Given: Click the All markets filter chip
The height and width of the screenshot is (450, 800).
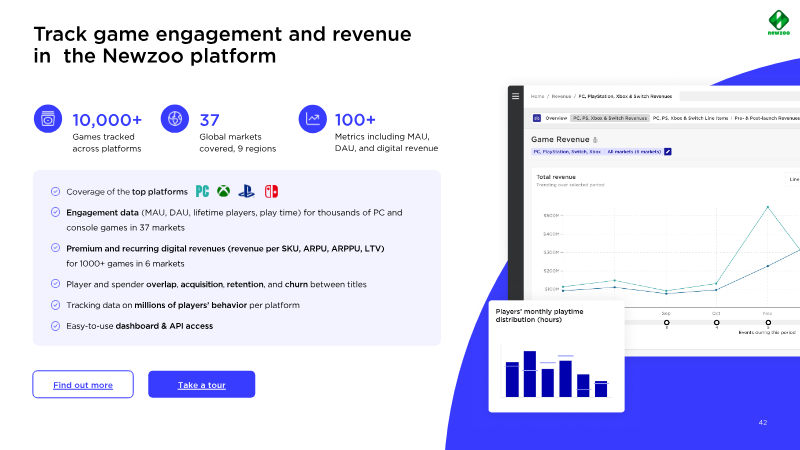Looking at the screenshot, I should coord(632,151).
